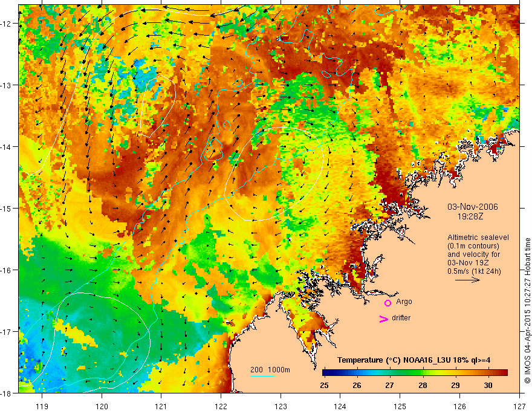Click the temperature color bar
532x411 pixels.
tap(415, 373)
